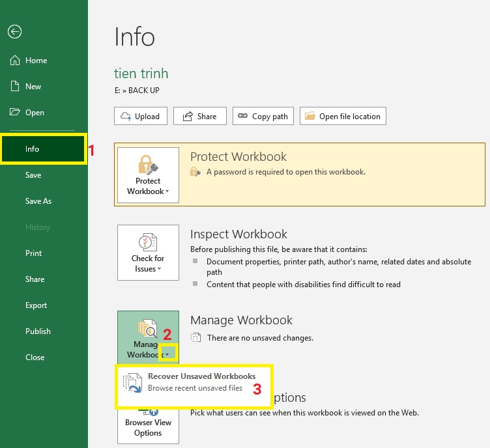Click the Upload cloud icon
Viewport: 490px width, 448px height.
click(126, 117)
